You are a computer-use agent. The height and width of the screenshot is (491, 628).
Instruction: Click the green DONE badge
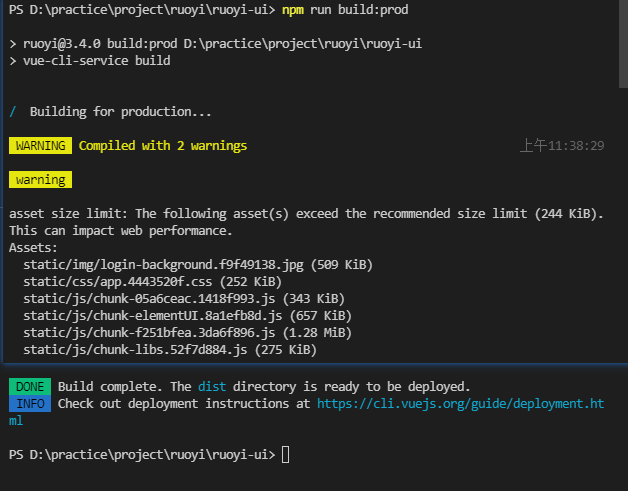30,386
